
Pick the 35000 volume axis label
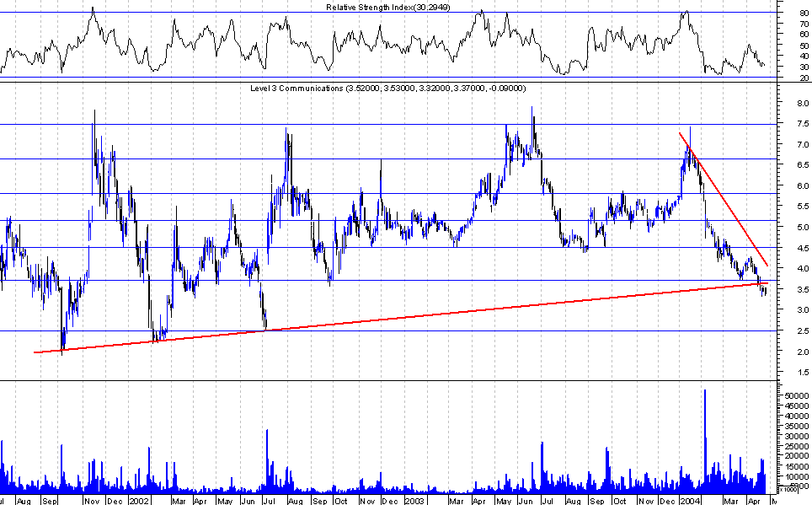click(798, 427)
